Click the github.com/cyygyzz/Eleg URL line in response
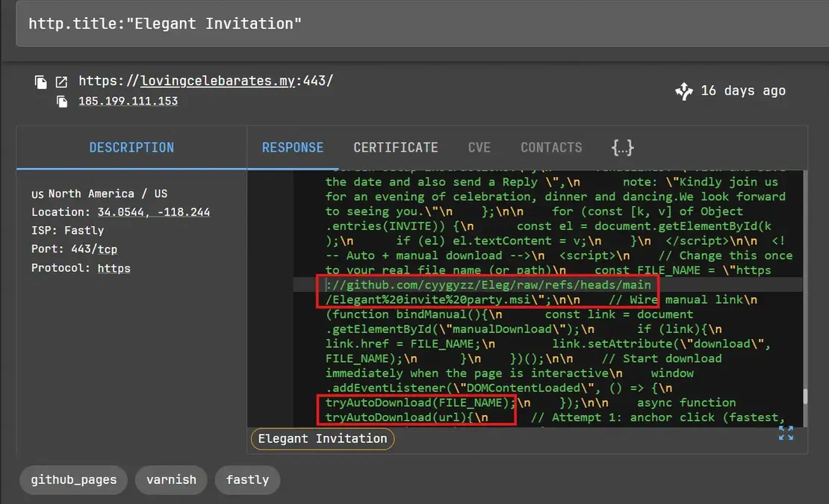829x504 pixels. [488, 284]
